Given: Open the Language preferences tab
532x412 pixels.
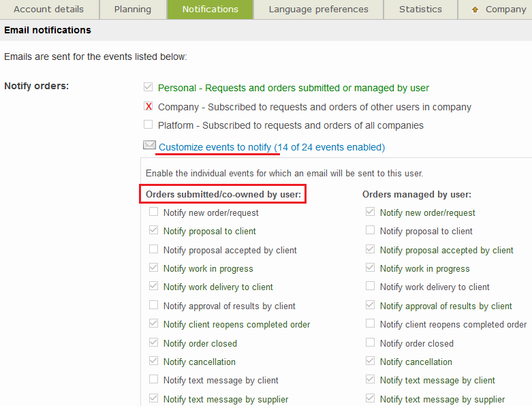Looking at the screenshot, I should (x=318, y=10).
